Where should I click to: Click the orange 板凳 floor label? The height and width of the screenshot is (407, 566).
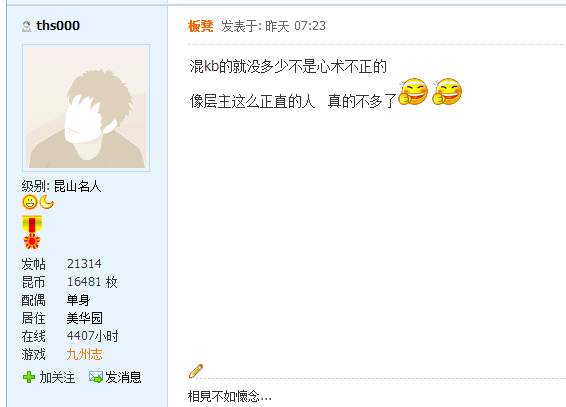(200, 26)
